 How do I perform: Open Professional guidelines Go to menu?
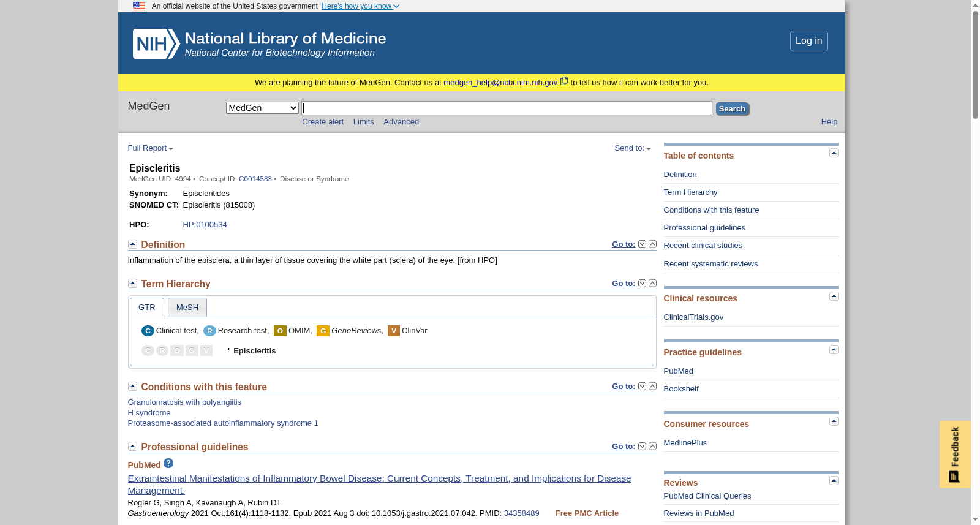point(624,446)
